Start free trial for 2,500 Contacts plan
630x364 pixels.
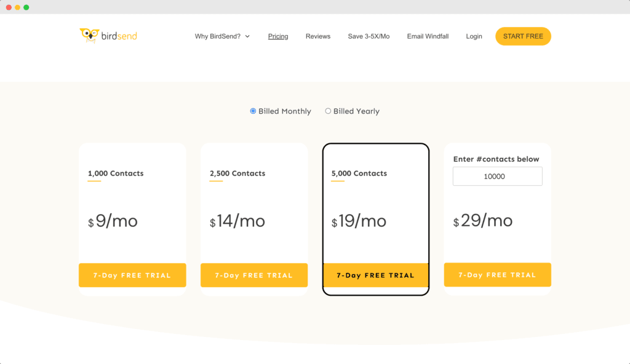[254, 275]
